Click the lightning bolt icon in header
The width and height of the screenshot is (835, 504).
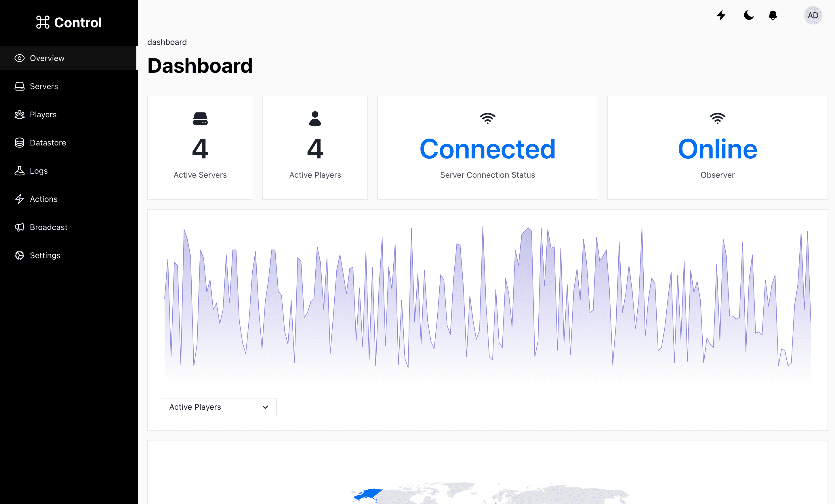pos(721,15)
